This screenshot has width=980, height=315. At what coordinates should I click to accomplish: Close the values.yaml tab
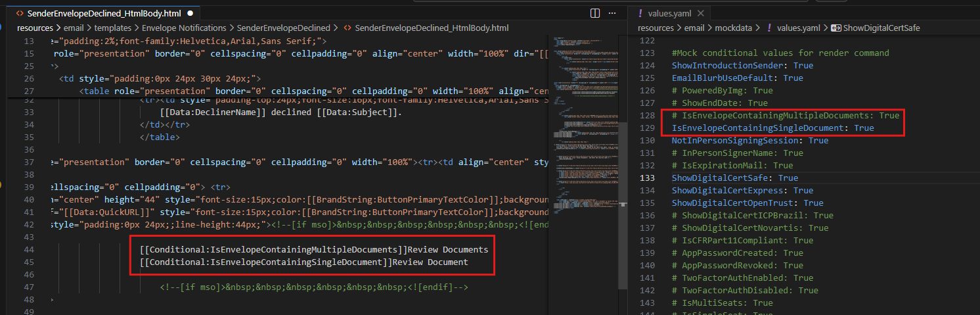(700, 13)
